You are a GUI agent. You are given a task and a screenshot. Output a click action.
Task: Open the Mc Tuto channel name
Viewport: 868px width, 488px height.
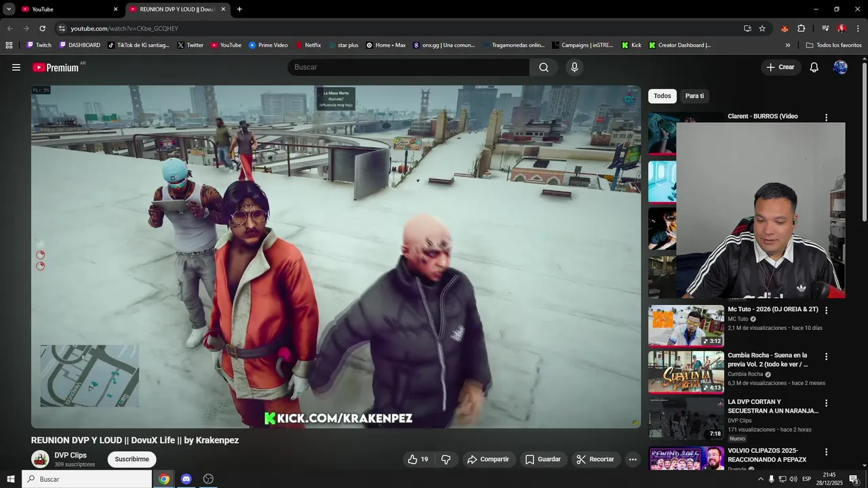738,319
